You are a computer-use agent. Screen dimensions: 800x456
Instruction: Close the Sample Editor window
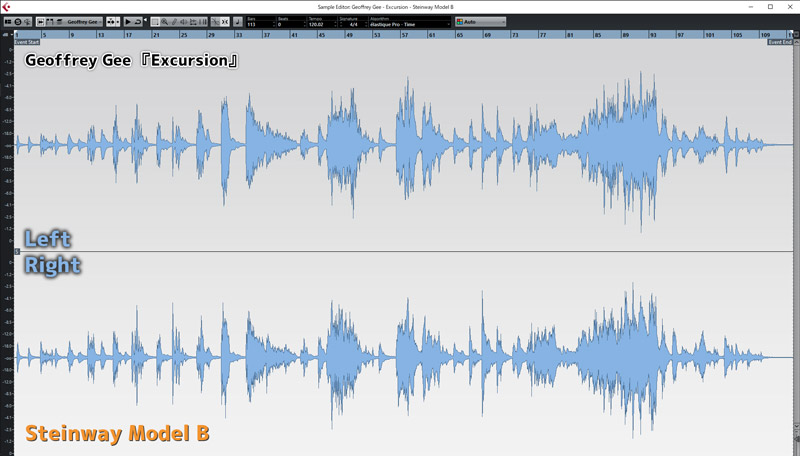789,7
